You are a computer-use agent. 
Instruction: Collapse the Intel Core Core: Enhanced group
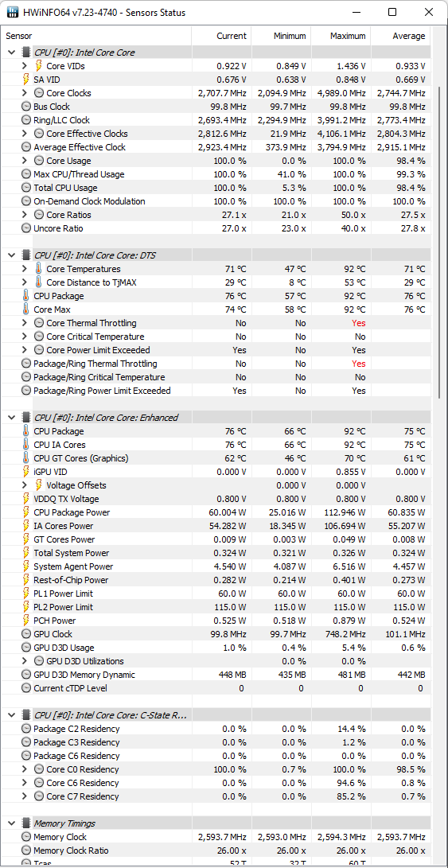point(11,418)
